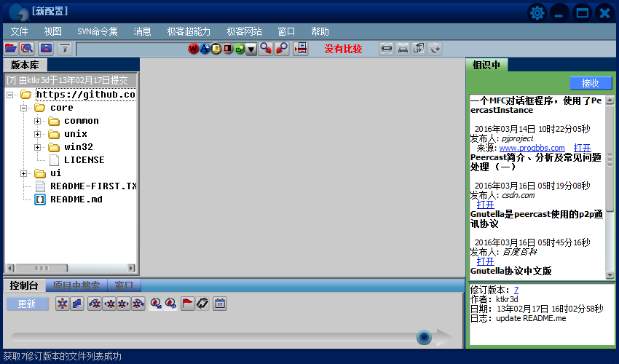This screenshot has height=364, width=619.
Task: Click the blue A round icon
Action: click(x=205, y=49)
